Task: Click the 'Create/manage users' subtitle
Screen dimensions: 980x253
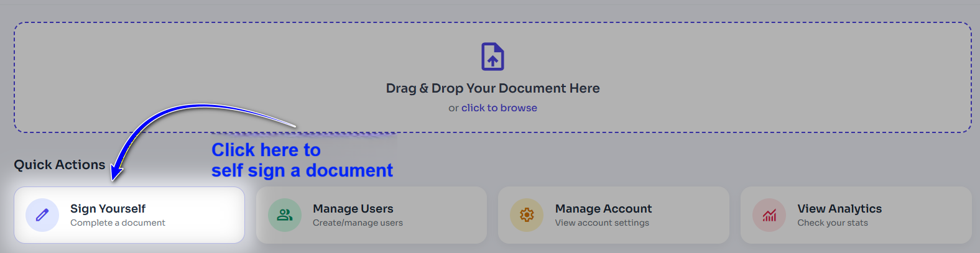Action: [358, 223]
